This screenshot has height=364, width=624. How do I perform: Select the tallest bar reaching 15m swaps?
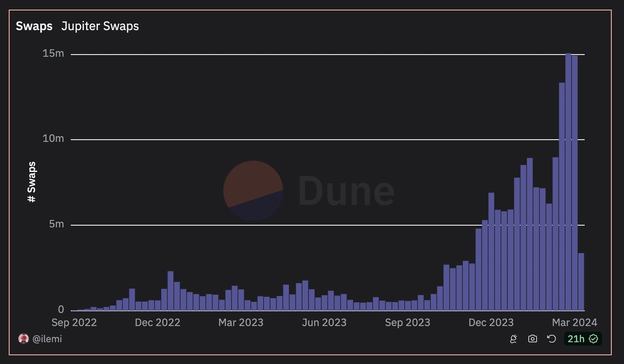pos(568,182)
